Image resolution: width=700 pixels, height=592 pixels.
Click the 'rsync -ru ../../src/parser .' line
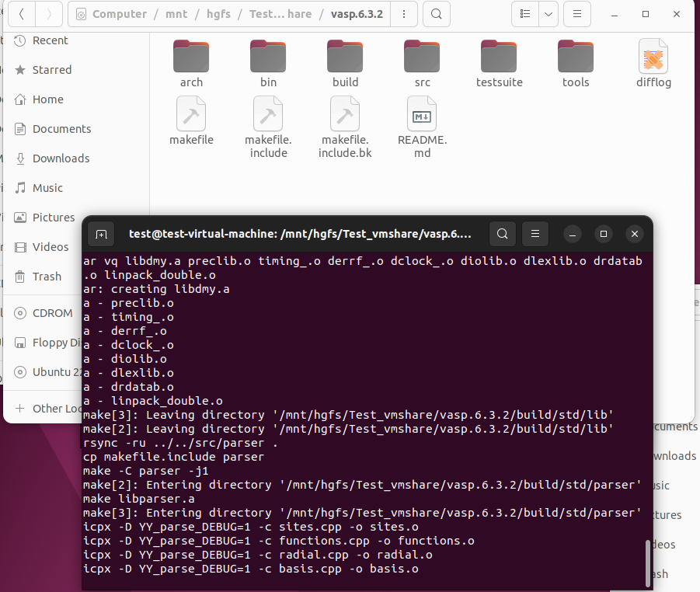[x=181, y=444]
